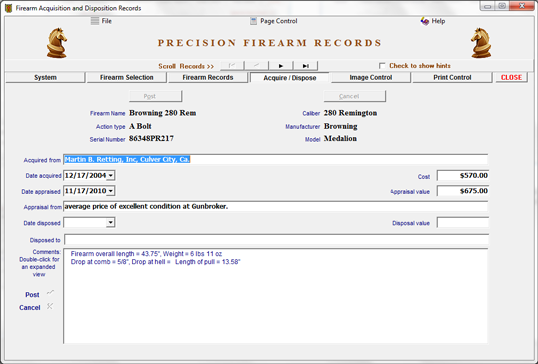Click the right chess knight logo

coord(481,43)
